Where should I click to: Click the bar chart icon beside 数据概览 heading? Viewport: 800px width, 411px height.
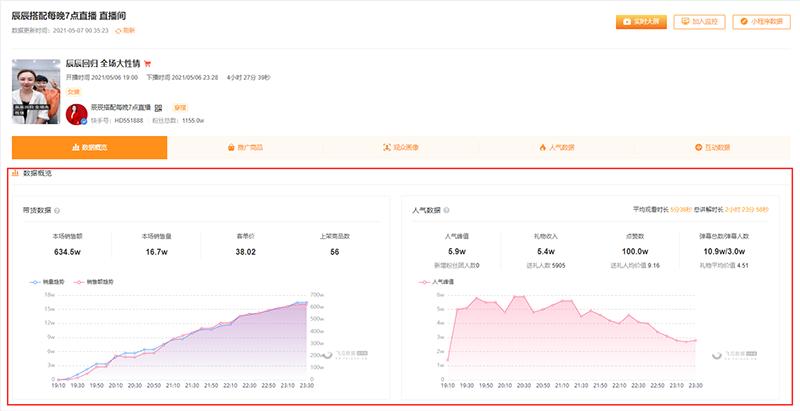click(15, 173)
